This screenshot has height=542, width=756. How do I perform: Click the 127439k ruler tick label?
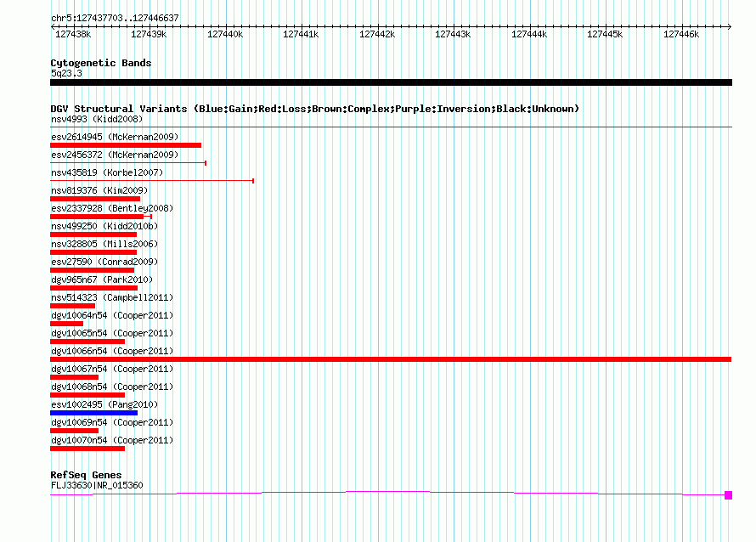(x=149, y=34)
